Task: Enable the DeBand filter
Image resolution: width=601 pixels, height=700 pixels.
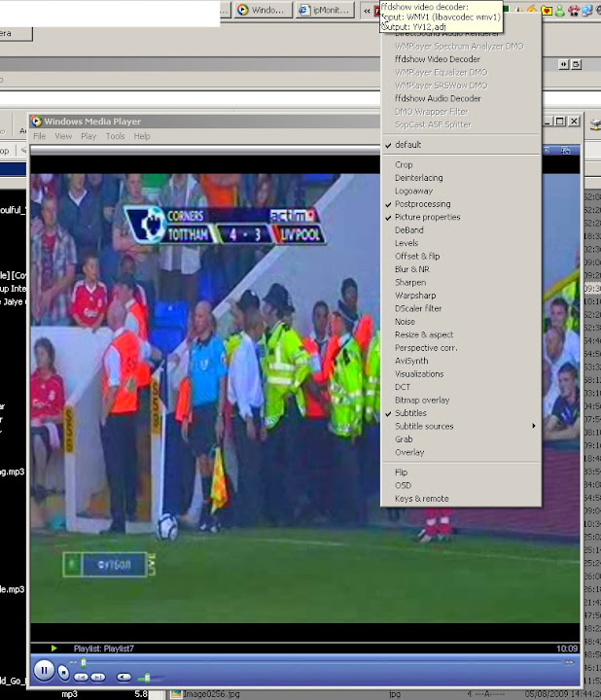Action: coord(461,229)
